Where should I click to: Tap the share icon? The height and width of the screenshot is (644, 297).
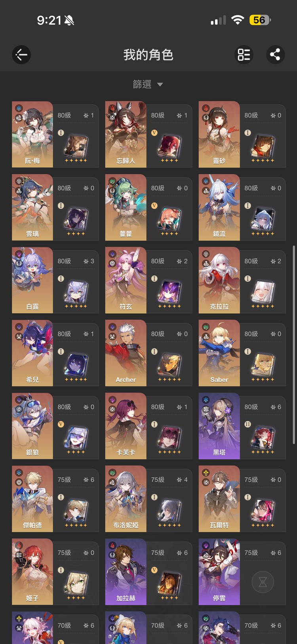pos(275,55)
